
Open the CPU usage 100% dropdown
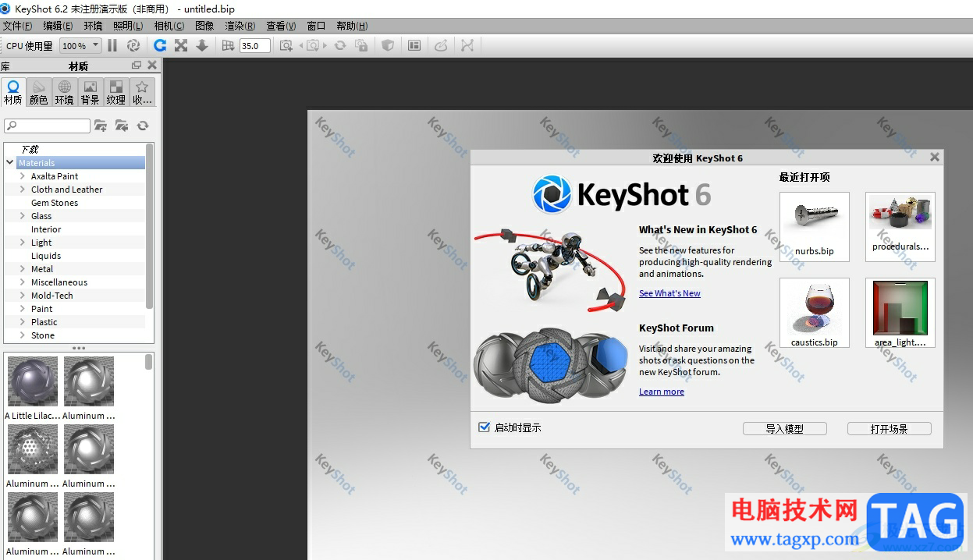click(81, 46)
